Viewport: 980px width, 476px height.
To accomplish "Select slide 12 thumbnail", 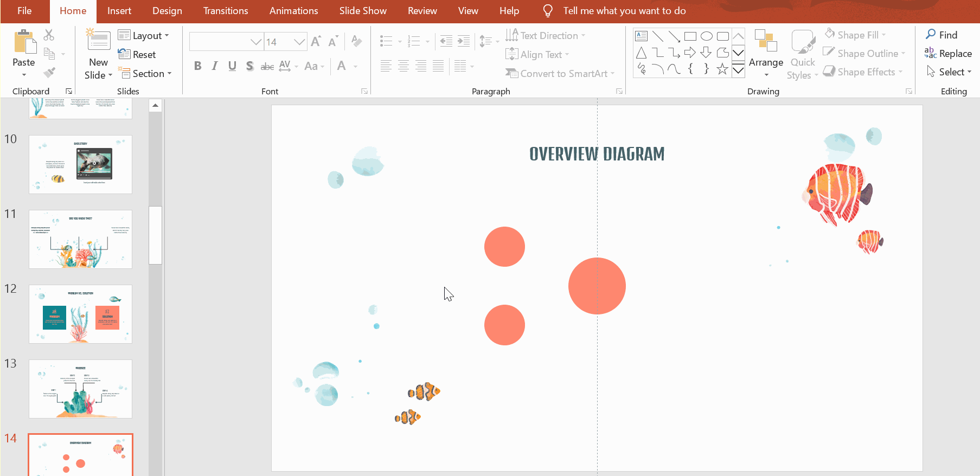I will click(x=80, y=314).
